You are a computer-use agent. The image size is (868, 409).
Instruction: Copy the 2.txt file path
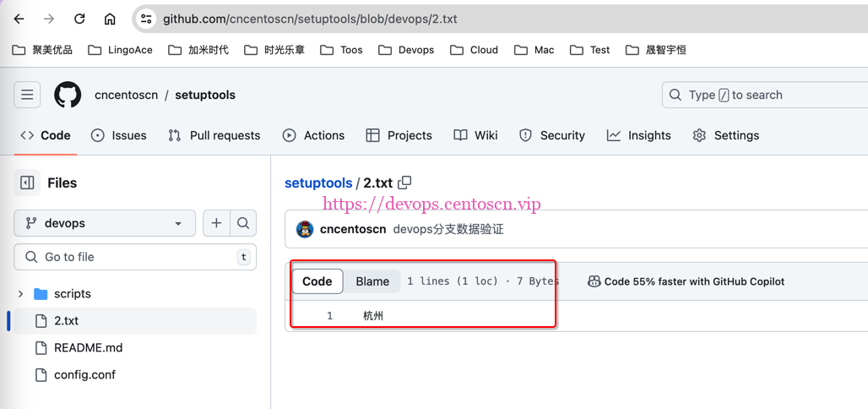pyautogui.click(x=404, y=183)
